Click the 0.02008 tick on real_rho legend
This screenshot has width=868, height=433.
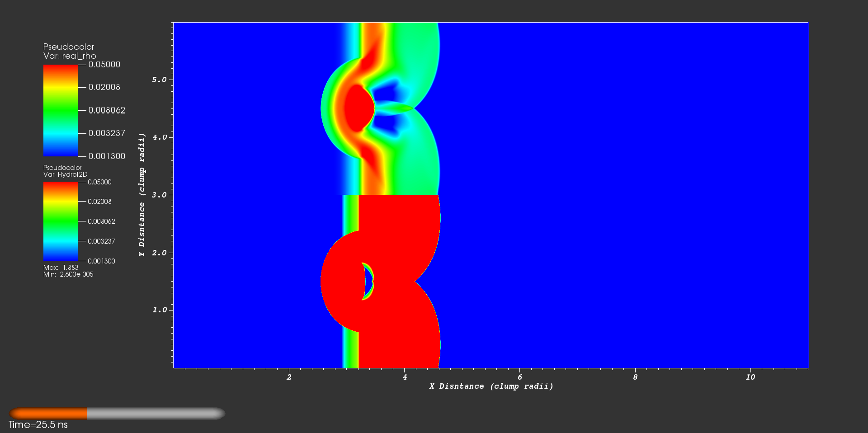coord(104,87)
